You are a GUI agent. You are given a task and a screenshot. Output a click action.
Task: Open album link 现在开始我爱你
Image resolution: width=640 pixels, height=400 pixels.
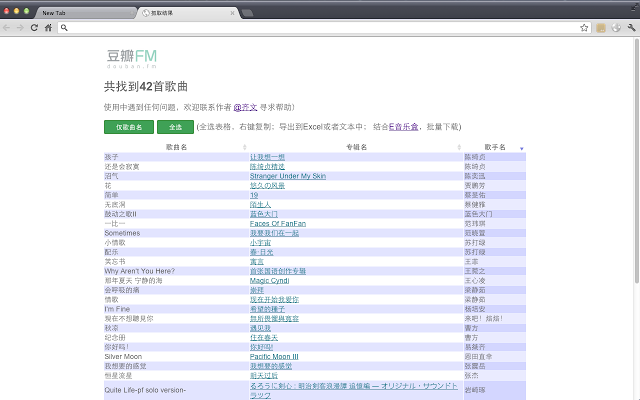click(x=274, y=300)
